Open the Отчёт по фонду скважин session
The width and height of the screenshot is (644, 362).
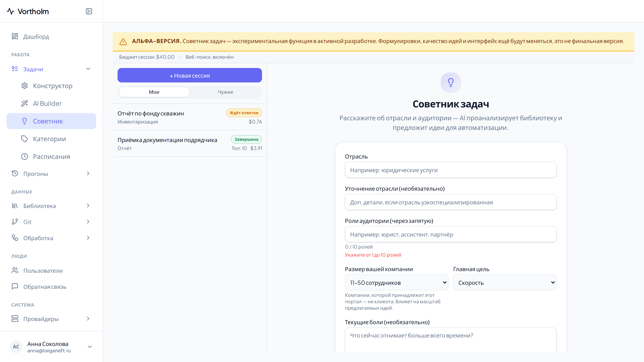tap(190, 117)
